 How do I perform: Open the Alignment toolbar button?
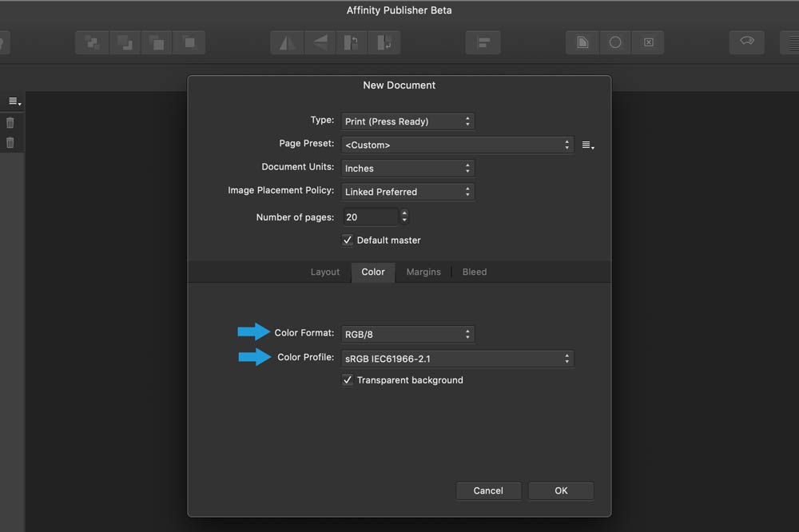[x=483, y=43]
